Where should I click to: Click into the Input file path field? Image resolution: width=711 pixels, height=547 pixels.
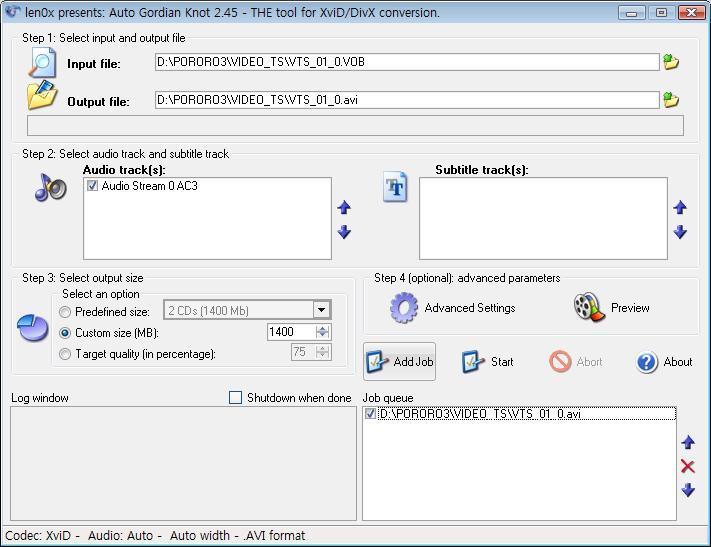(x=407, y=62)
